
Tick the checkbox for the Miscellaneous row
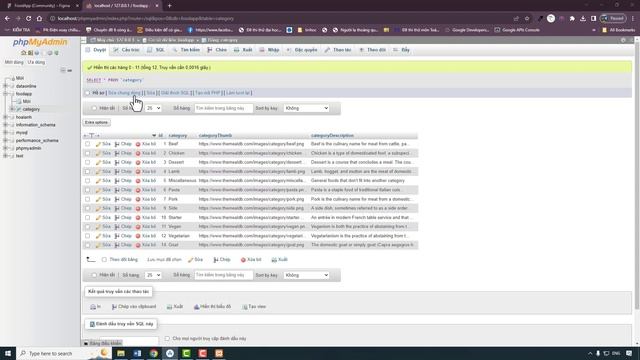pos(87,181)
